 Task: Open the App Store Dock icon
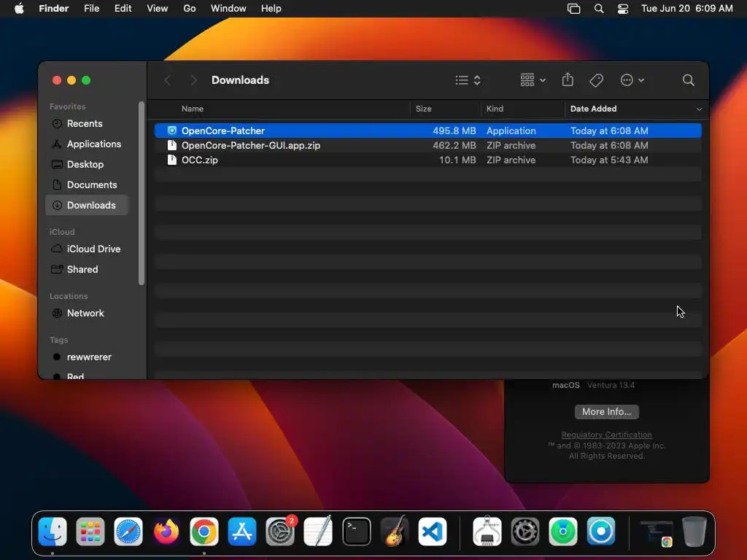click(242, 532)
